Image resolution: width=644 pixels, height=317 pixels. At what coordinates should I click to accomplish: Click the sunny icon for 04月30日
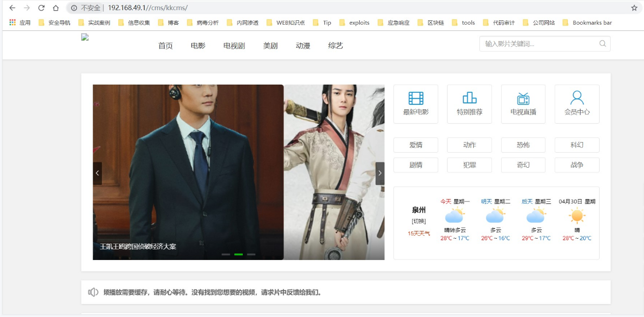click(x=577, y=216)
